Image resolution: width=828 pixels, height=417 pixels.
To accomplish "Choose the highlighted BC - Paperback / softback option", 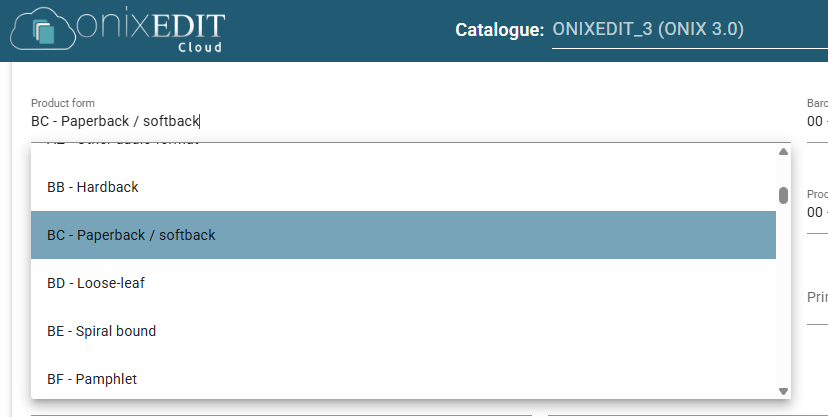I will [x=403, y=235].
